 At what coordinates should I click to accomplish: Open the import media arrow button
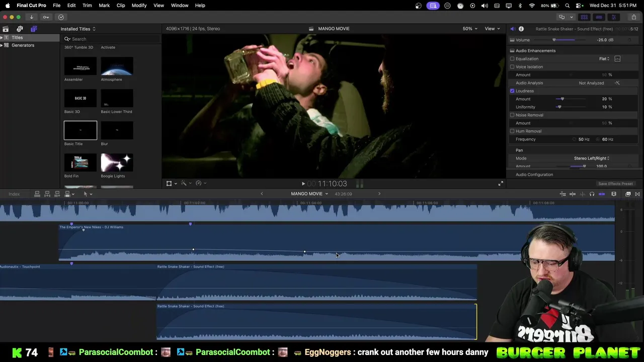pyautogui.click(x=31, y=17)
